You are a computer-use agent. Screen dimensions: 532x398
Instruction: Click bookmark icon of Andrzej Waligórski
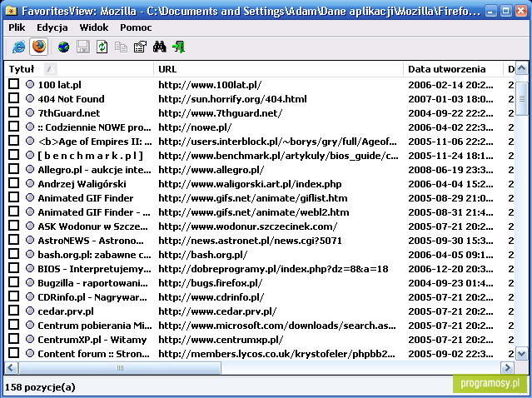click(x=30, y=183)
